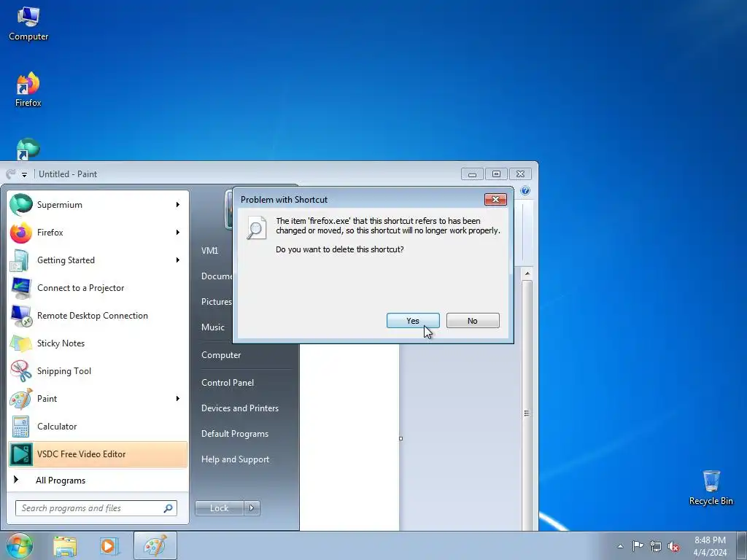Image resolution: width=747 pixels, height=560 pixels.
Task: Show hidden tray icons arrow
Action: point(620,546)
